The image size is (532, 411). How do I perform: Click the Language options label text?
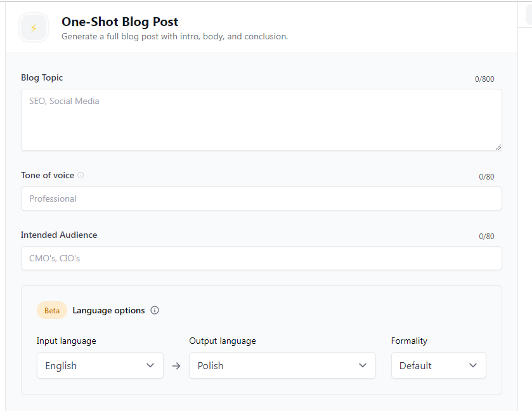(x=108, y=311)
